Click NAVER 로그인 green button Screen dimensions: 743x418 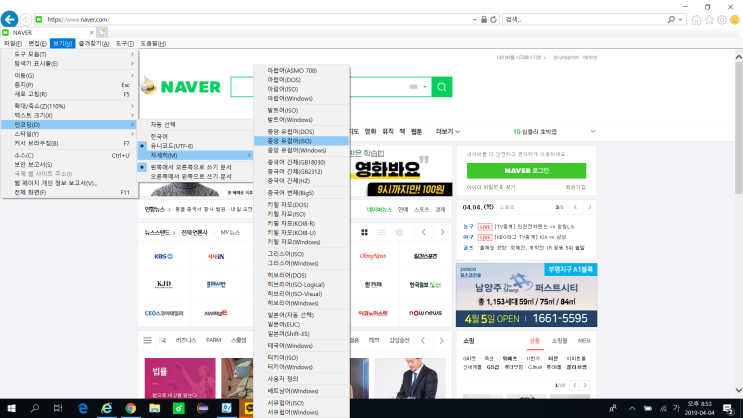click(x=526, y=171)
